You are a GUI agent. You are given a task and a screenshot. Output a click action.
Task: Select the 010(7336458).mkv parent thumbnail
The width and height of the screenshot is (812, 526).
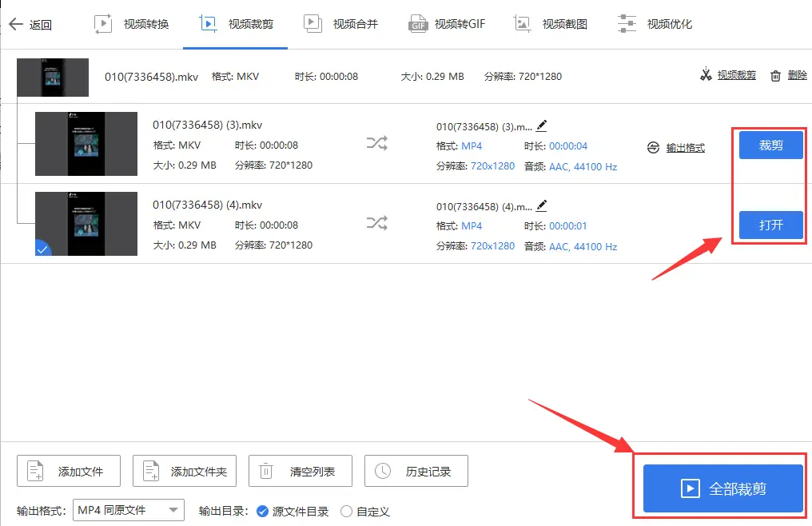click(x=53, y=78)
